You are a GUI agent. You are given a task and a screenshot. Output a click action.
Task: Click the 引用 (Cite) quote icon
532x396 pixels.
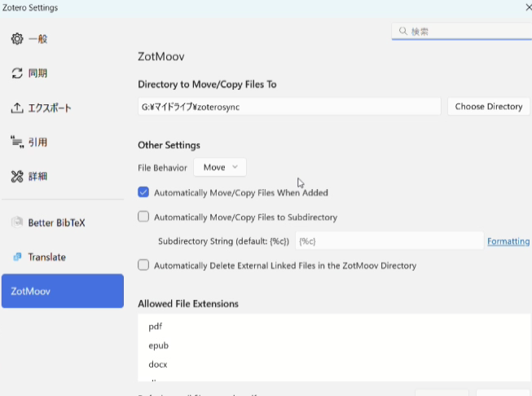(x=17, y=142)
